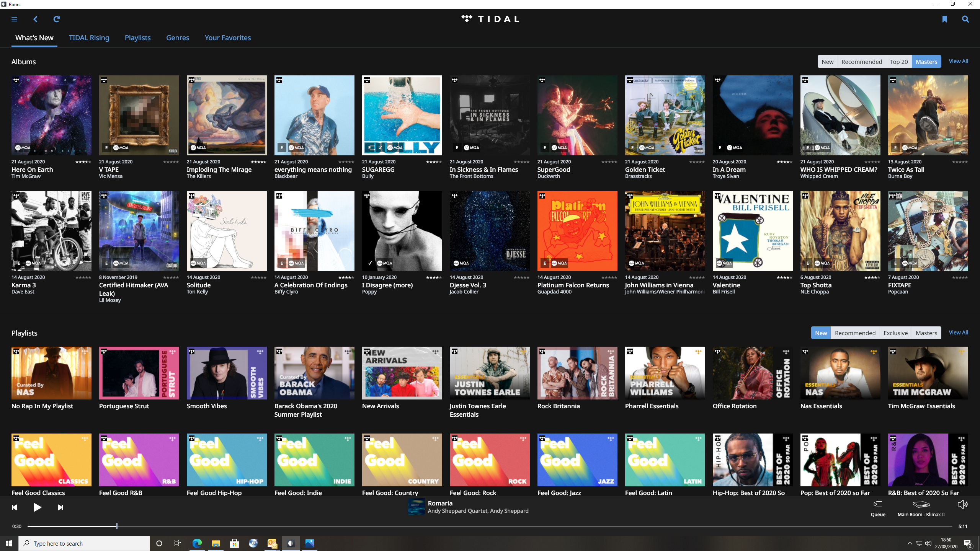The height and width of the screenshot is (551, 980).
Task: Select the playlists New filter
Action: pyautogui.click(x=821, y=333)
